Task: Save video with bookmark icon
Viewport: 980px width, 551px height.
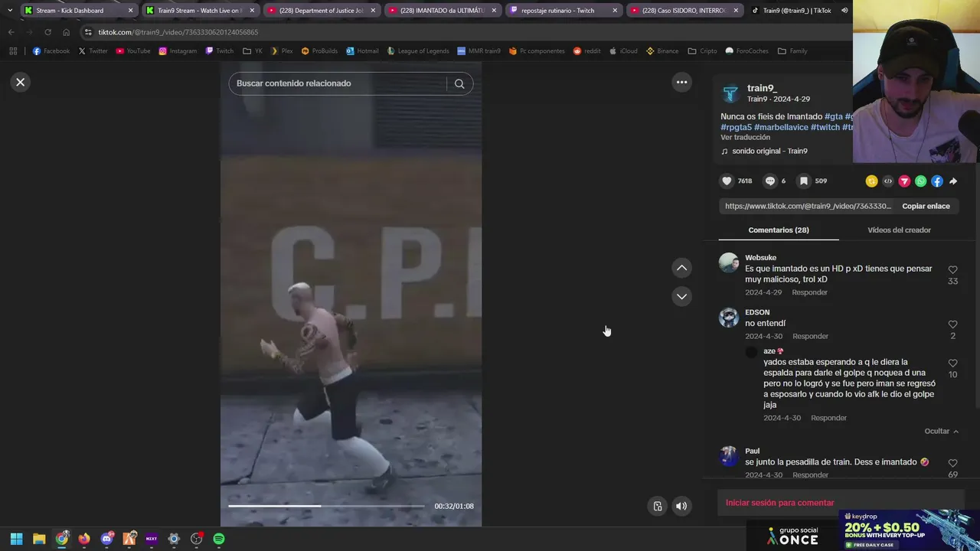Action: point(803,181)
